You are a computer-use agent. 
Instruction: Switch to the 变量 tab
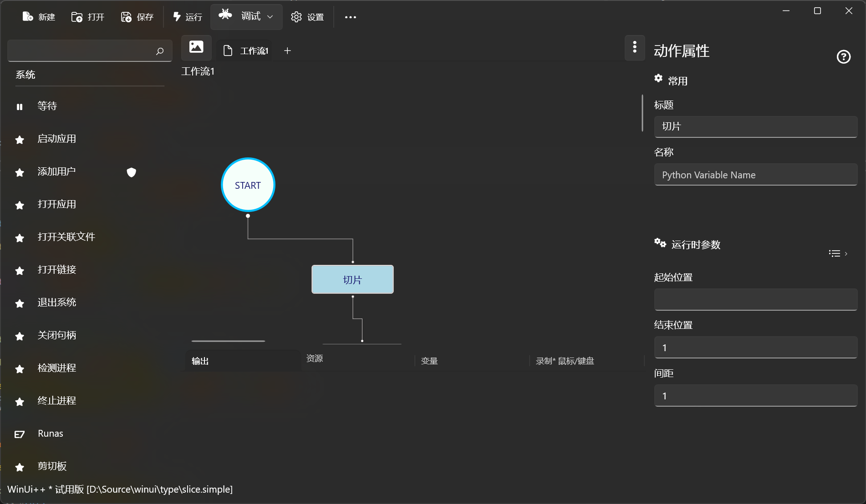(429, 361)
